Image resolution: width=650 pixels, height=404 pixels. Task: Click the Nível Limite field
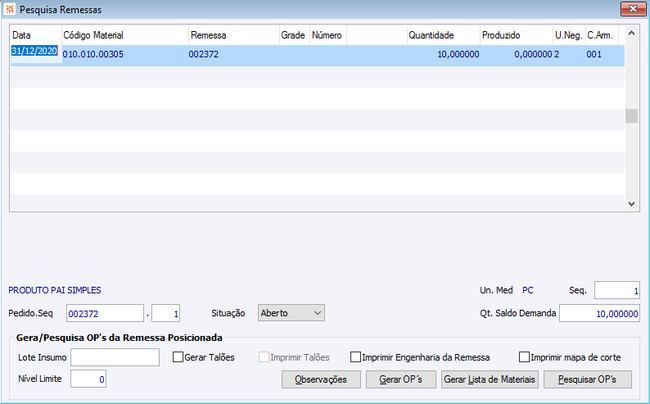tap(88, 379)
